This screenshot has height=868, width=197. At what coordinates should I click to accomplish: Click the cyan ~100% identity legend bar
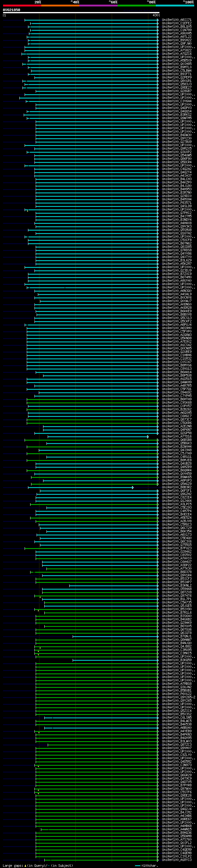(x=175, y=6)
